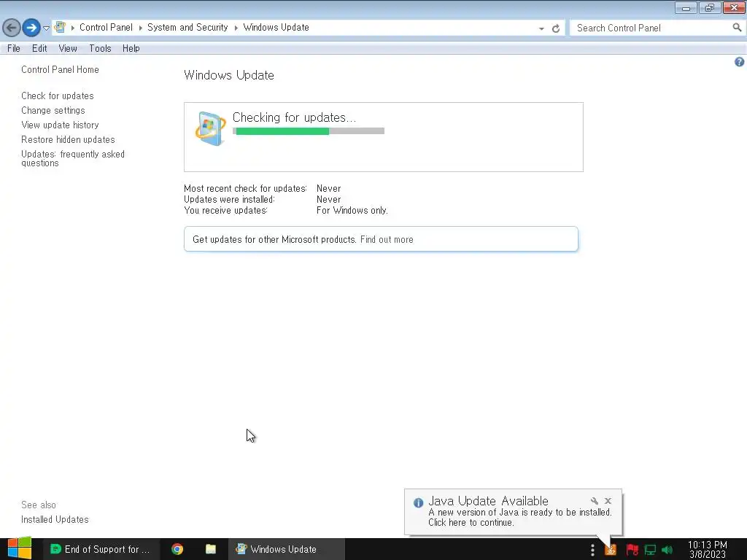The height and width of the screenshot is (560, 747).
Task: Open the Help menu
Action: (x=131, y=49)
